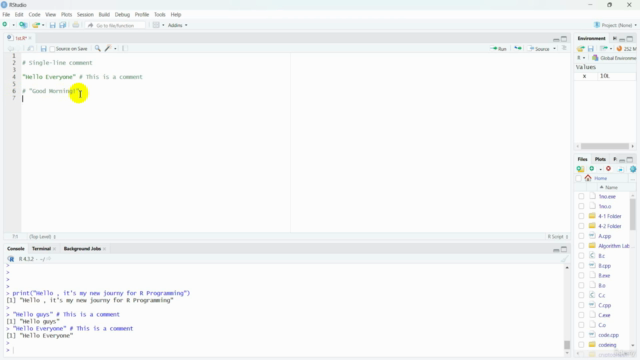Open the Debug menu
The height and width of the screenshot is (360, 640).
pos(122,14)
